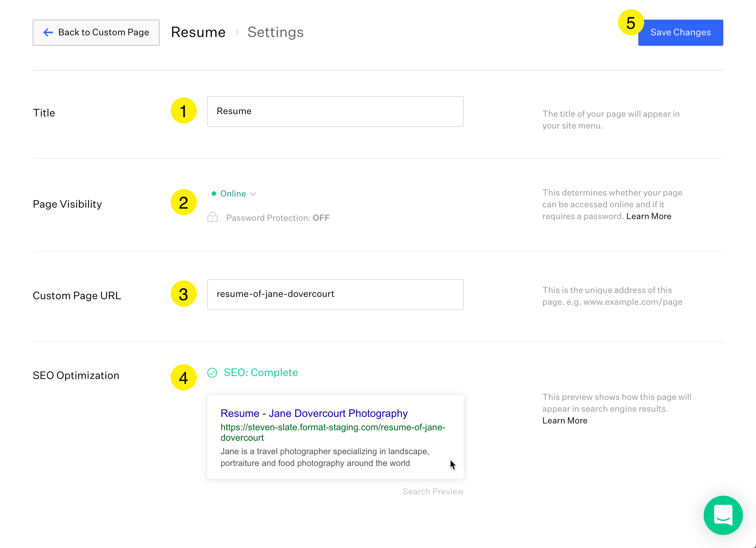Image resolution: width=756 pixels, height=548 pixels.
Task: Open the chat support widget
Action: (x=723, y=515)
